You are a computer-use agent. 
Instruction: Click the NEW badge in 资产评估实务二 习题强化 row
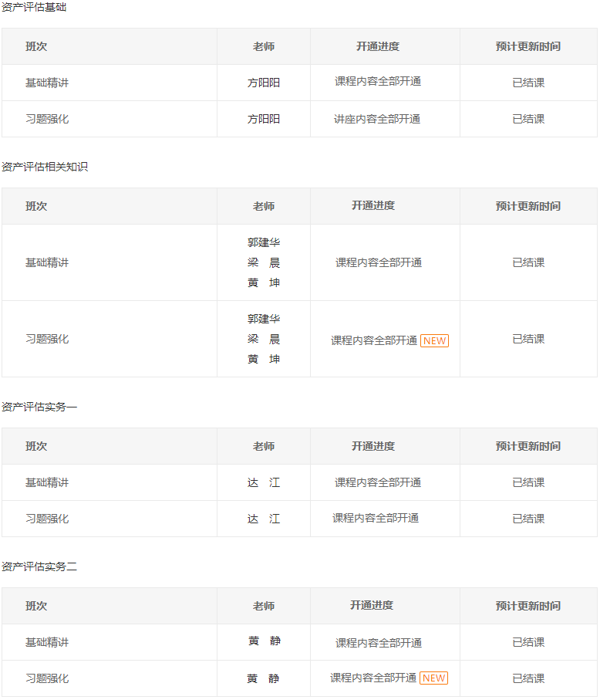(433, 678)
